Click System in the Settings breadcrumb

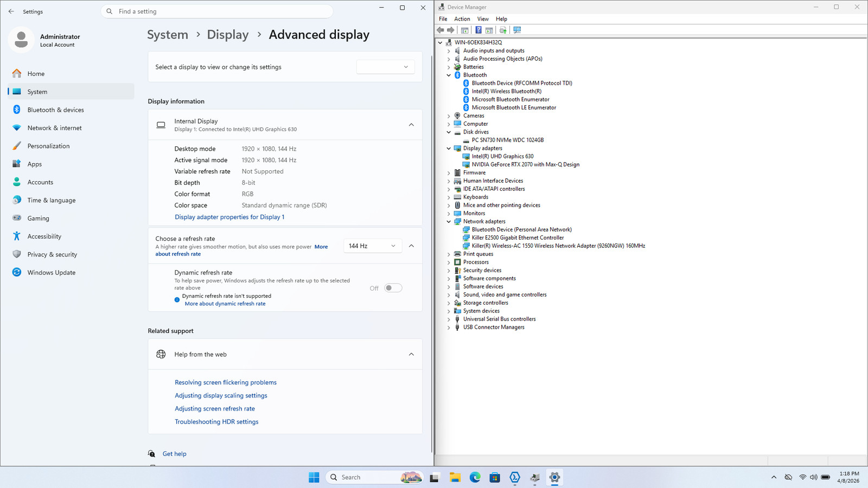(x=168, y=35)
